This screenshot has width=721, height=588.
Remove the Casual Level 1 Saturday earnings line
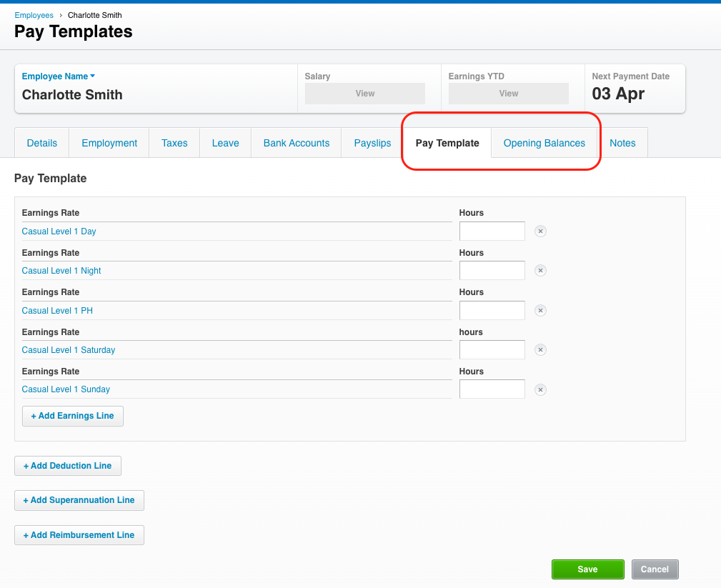540,350
